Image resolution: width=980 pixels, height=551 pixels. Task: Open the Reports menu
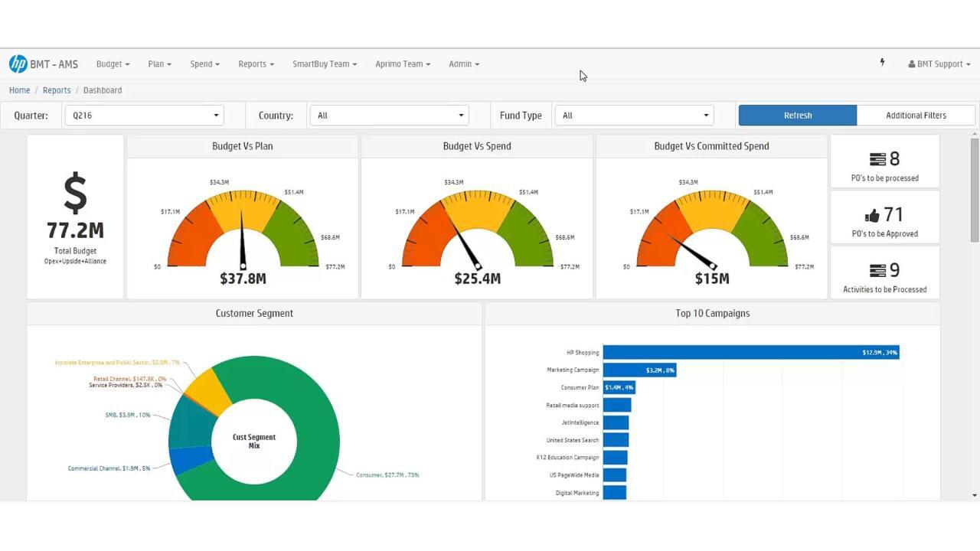tap(256, 64)
